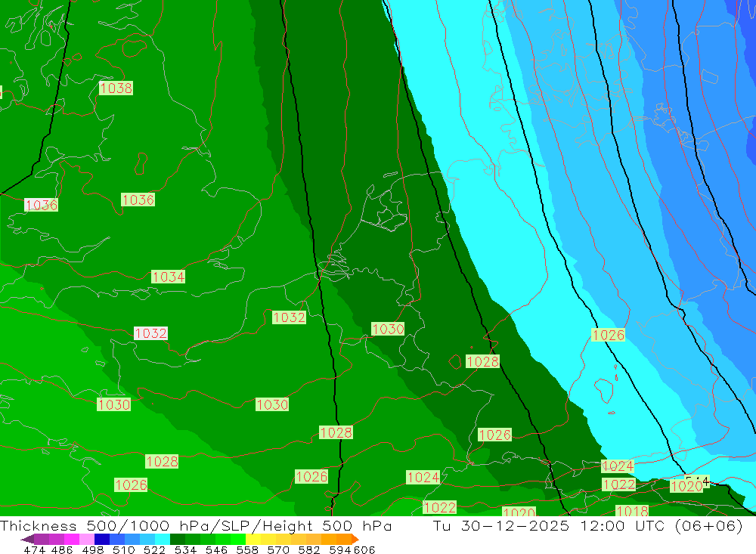Click legend value 522
This screenshot has height=554, width=756.
154,549
